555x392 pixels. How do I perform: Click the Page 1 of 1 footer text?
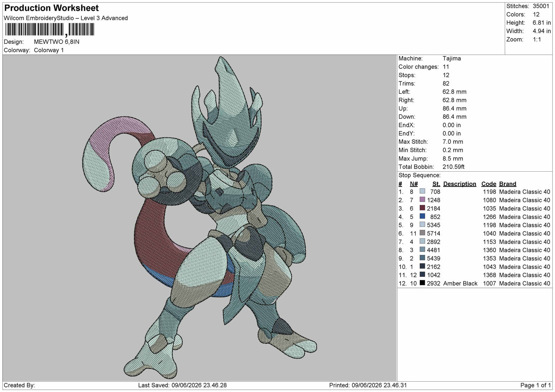(535, 385)
